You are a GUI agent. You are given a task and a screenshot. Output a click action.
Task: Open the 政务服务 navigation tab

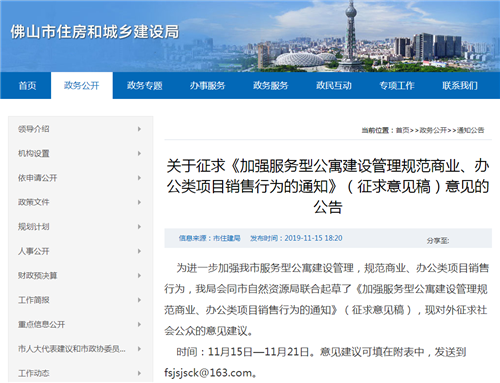coord(270,86)
